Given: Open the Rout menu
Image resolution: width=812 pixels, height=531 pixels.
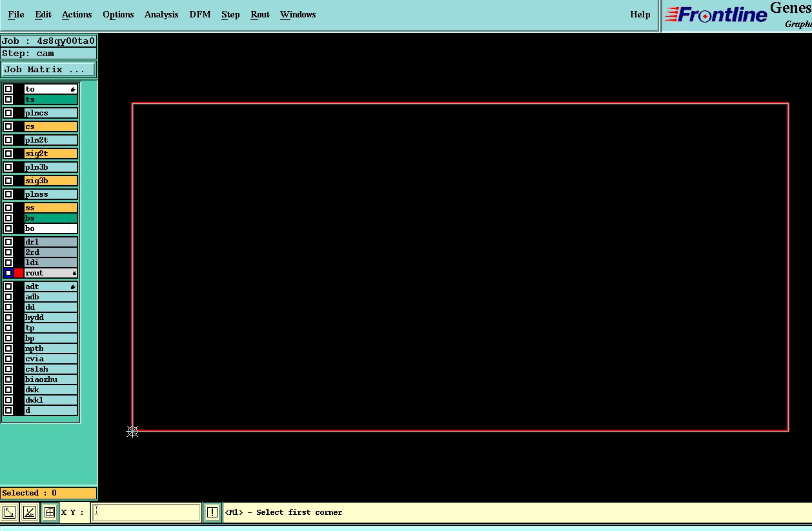Looking at the screenshot, I should 260,14.
